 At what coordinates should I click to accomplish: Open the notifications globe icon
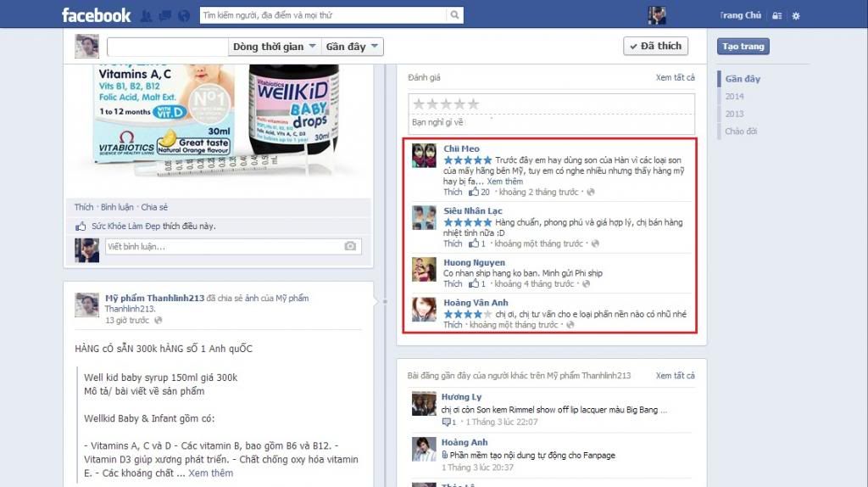coord(182,15)
